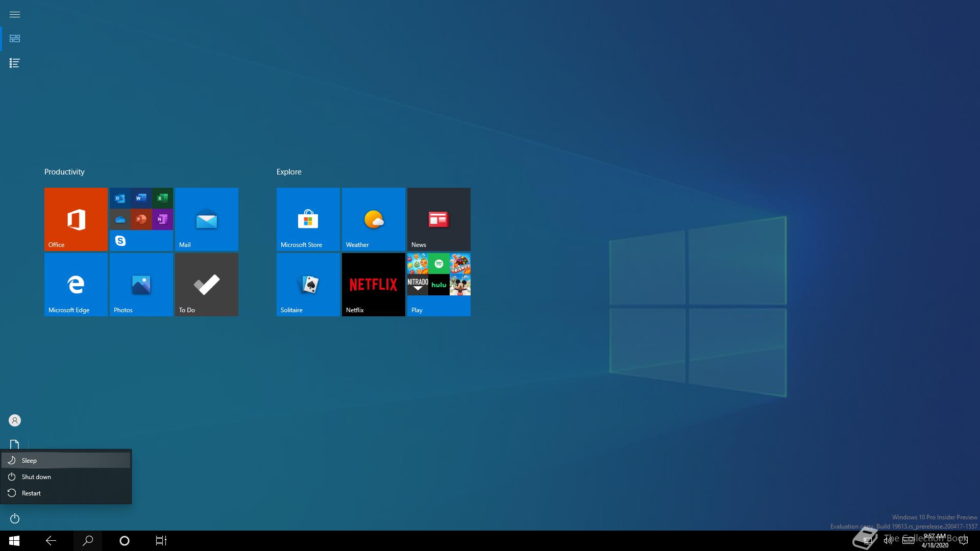Viewport: 980px width, 551px height.
Task: Open Hulu in the Play folder tile
Action: (439, 285)
